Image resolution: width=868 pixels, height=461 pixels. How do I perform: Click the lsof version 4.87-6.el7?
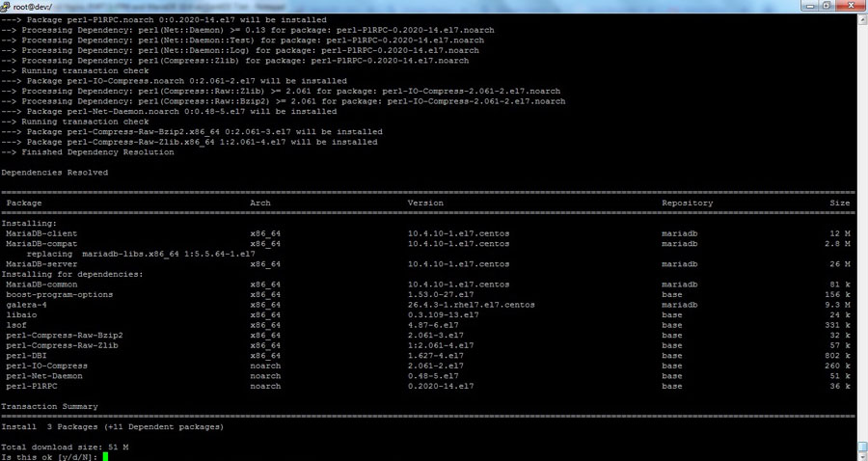[x=433, y=325]
